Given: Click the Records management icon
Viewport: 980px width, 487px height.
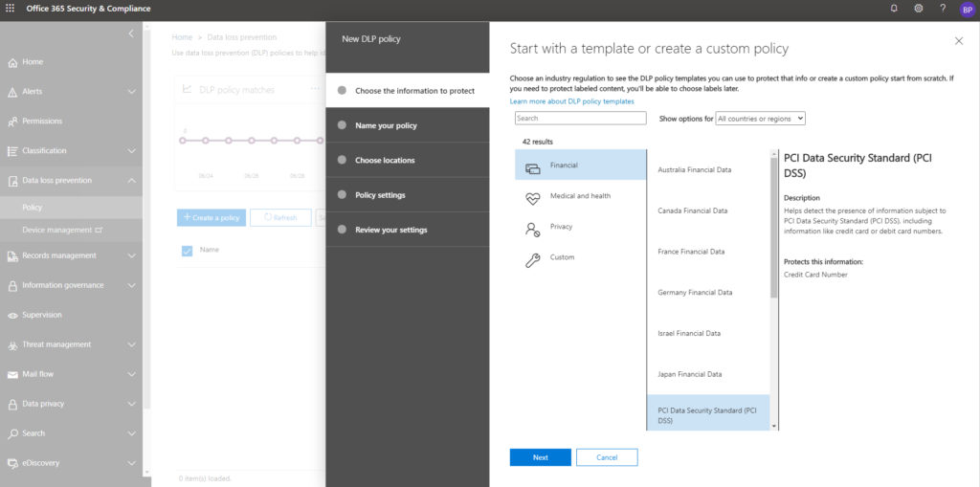Looking at the screenshot, I should 12,255.
